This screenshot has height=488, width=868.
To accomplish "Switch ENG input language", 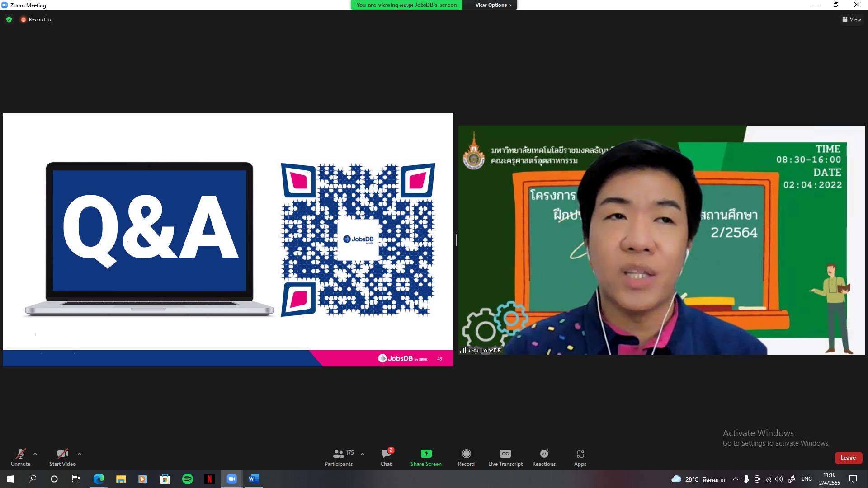I will [807, 479].
